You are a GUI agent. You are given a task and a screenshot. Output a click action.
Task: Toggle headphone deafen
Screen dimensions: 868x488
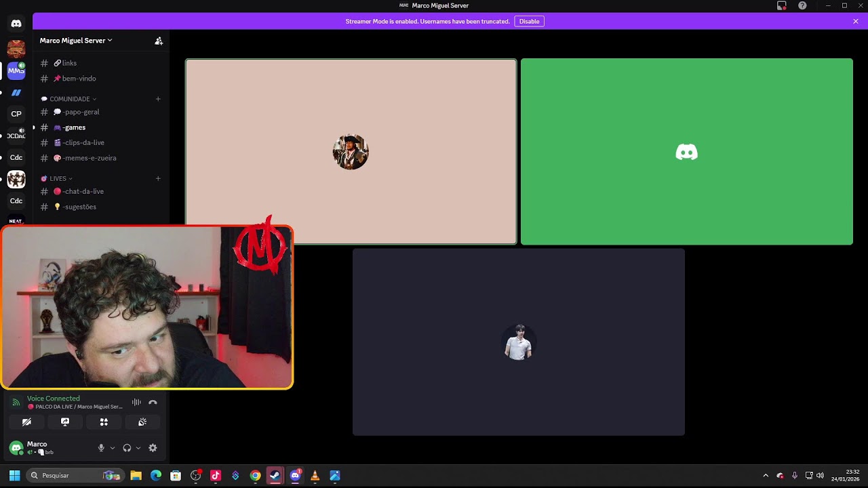click(x=127, y=448)
